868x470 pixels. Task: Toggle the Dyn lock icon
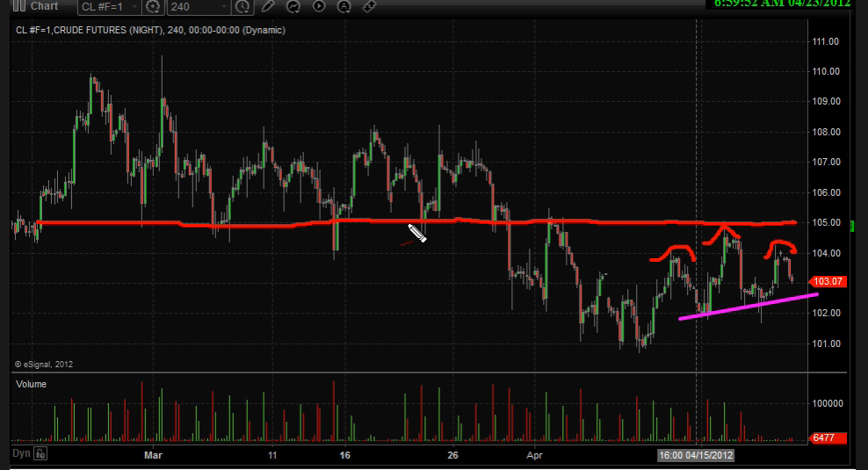41,454
